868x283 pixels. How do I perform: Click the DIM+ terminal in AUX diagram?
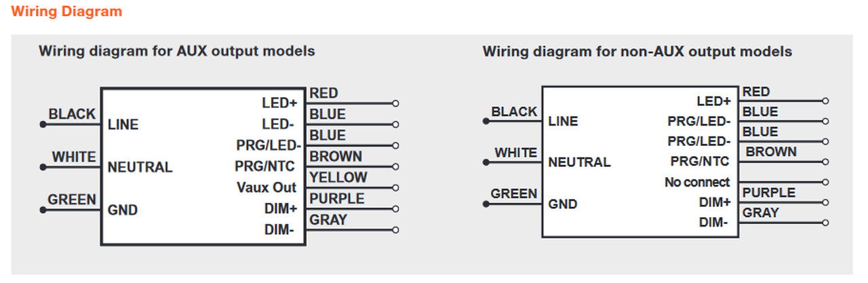pos(280,209)
